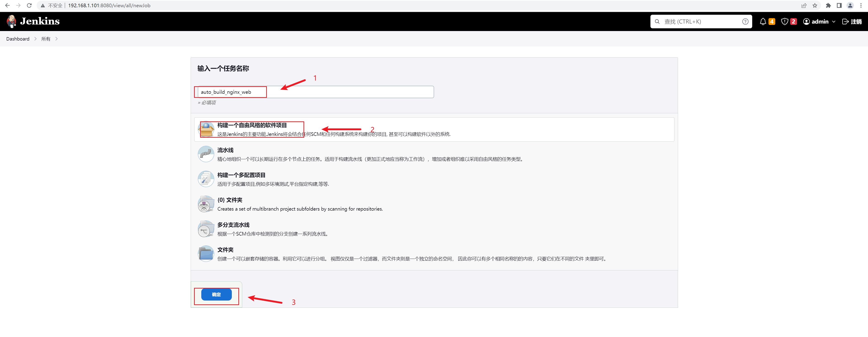Expand chevron after Dashboard breadcrumb
The image size is (868, 337).
pyautogui.click(x=35, y=39)
